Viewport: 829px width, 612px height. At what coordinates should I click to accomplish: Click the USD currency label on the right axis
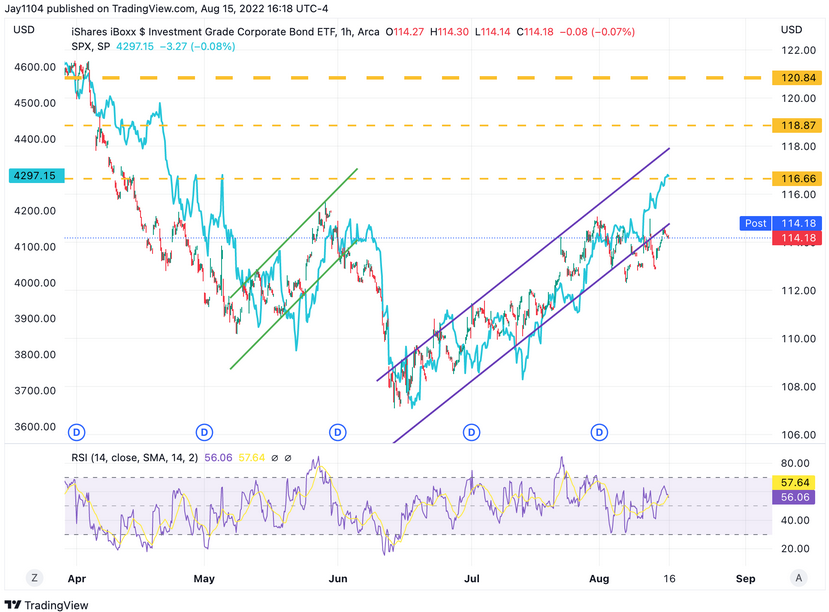[x=791, y=30]
